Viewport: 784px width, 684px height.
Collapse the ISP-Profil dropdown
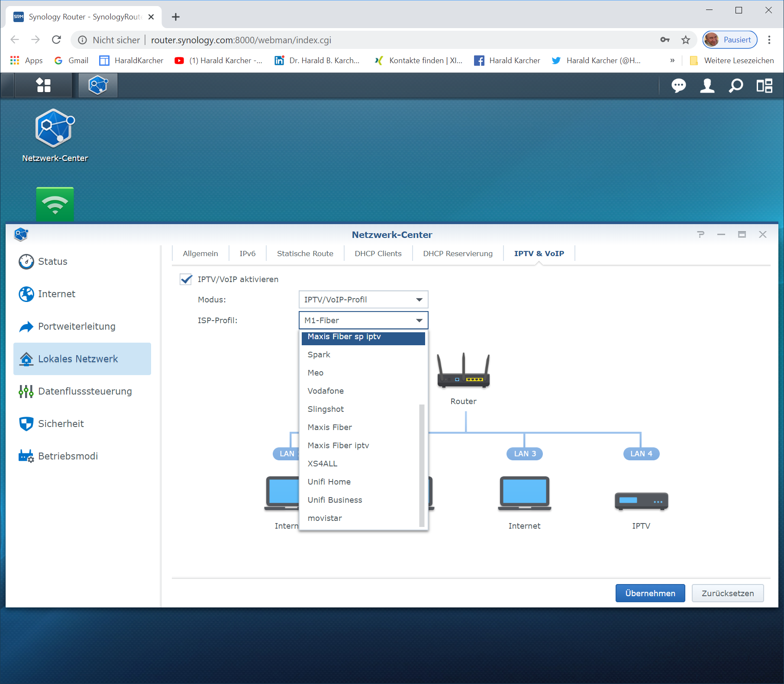pyautogui.click(x=363, y=320)
